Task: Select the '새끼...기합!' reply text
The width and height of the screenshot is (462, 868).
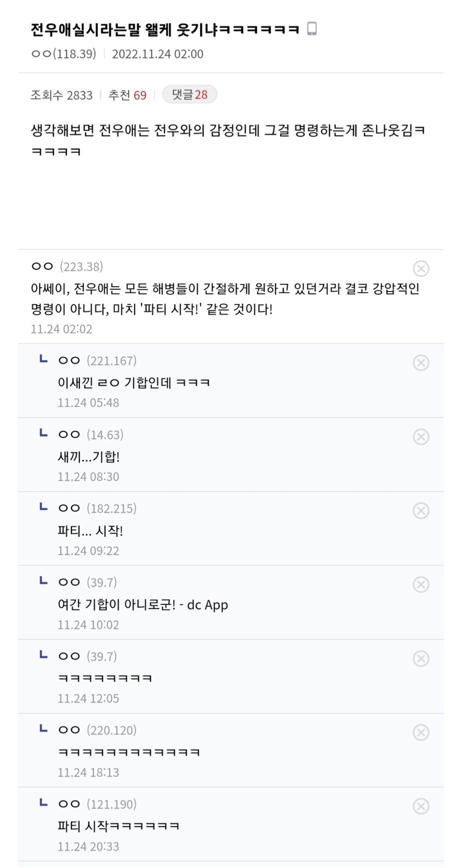Action: click(89, 457)
